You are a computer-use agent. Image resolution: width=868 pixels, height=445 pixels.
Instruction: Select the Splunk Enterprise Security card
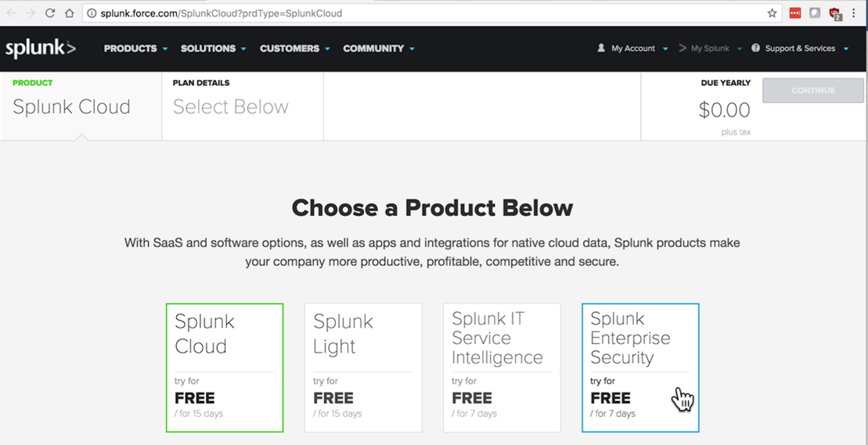pos(640,368)
